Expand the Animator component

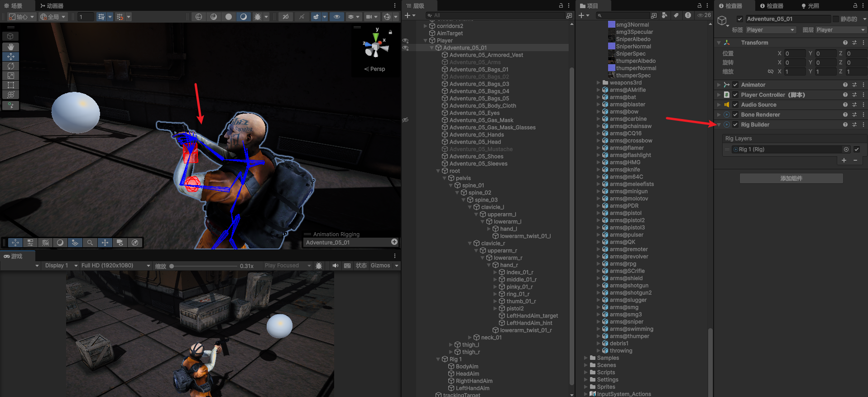[x=719, y=85]
